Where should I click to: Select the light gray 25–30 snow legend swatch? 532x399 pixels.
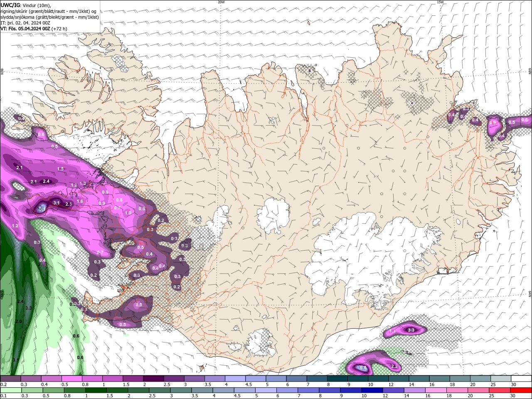coord(501,379)
